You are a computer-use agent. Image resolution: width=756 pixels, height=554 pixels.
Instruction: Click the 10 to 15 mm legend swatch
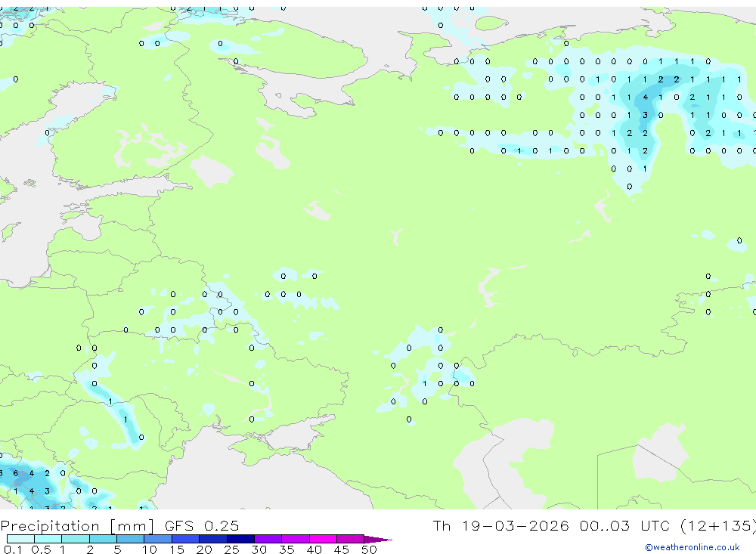[x=158, y=539]
